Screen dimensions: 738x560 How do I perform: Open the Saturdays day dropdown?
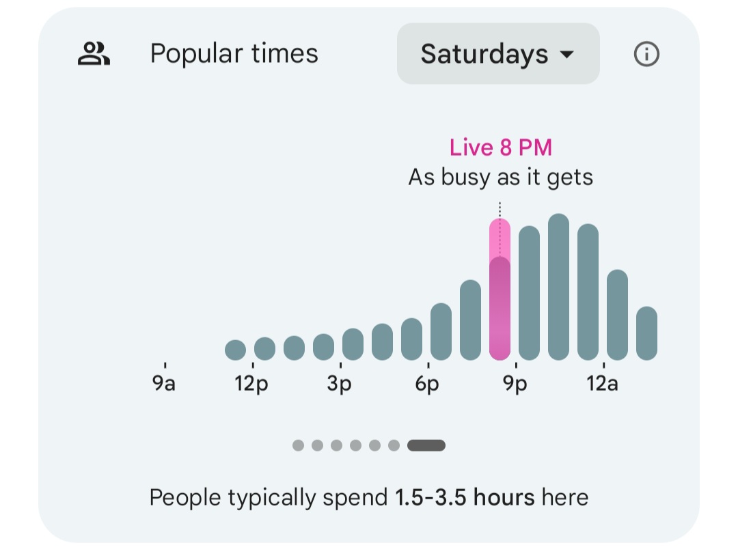pyautogui.click(x=497, y=54)
